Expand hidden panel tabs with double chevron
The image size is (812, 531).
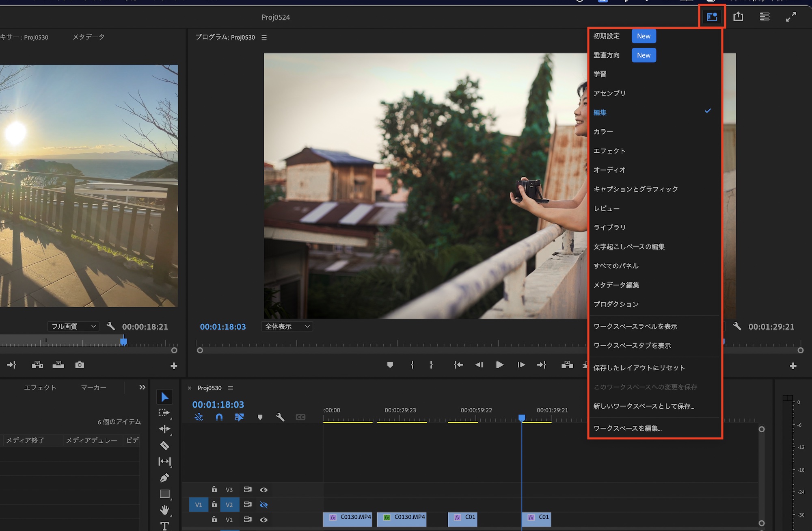(142, 387)
